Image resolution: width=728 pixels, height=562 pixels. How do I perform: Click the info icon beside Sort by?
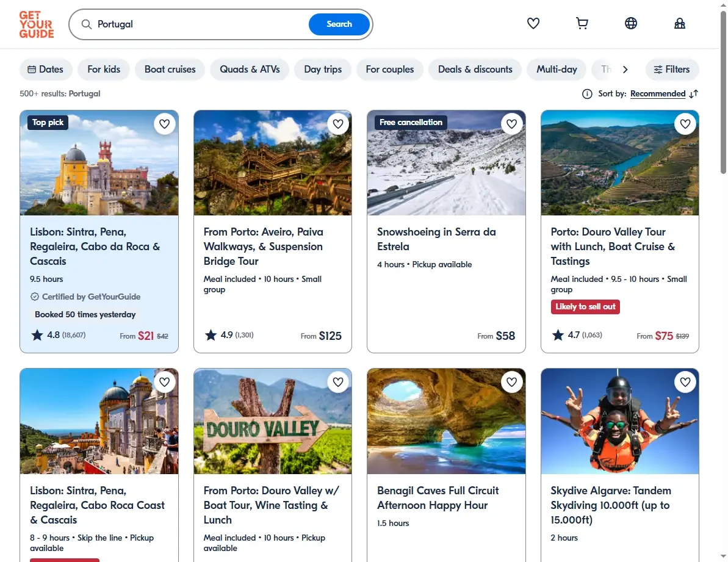point(587,94)
